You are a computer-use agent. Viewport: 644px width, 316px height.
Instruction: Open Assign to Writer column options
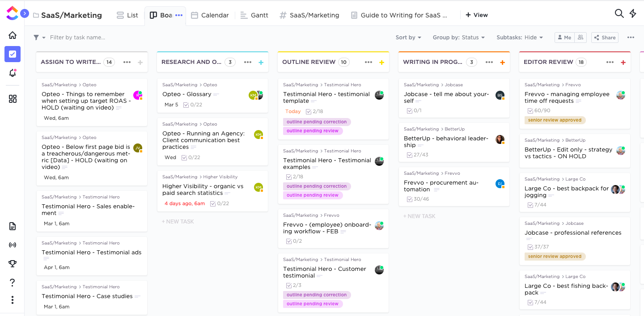click(x=127, y=62)
